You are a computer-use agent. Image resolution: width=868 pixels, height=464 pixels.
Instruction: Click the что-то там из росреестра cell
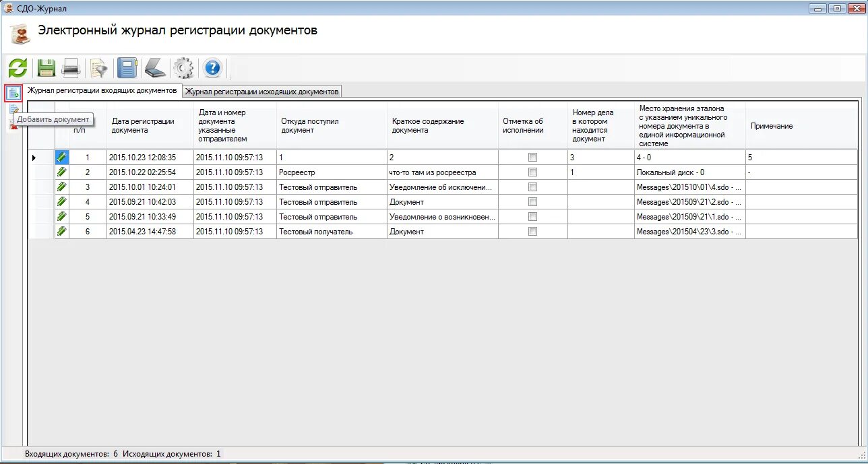tap(442, 172)
